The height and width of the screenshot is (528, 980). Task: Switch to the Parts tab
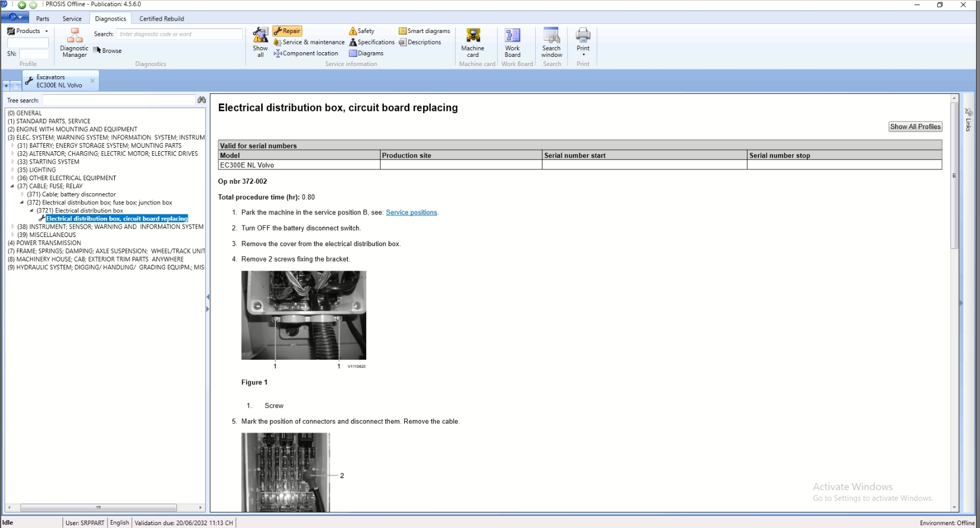43,19
